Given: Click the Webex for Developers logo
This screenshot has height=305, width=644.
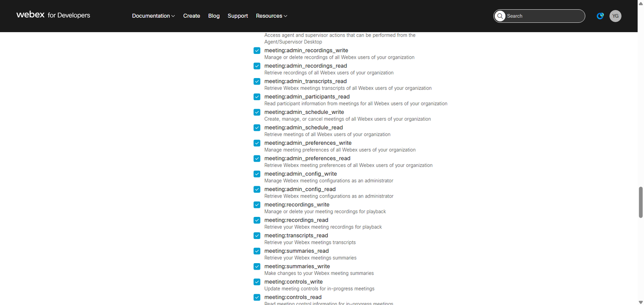Looking at the screenshot, I should (53, 15).
